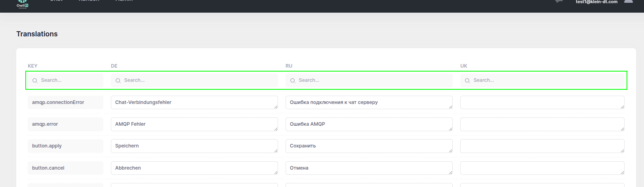644x187 pixels.
Task: Select the button.cancel key field
Action: pos(65,168)
